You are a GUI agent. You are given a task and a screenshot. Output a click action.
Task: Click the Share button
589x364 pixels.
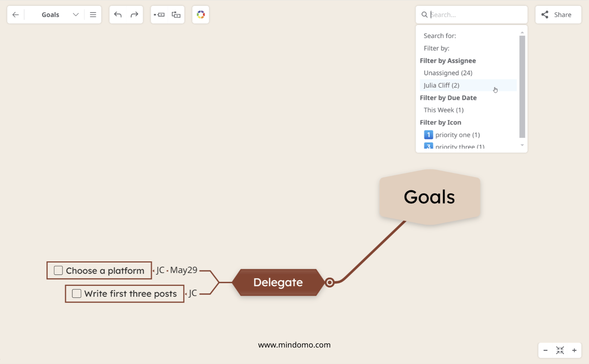pyautogui.click(x=558, y=15)
